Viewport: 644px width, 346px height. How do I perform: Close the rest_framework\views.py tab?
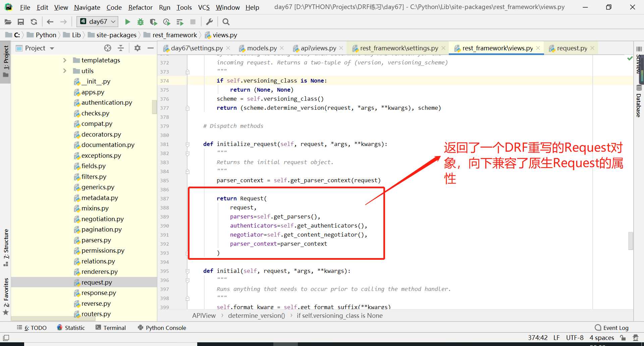[x=538, y=48]
